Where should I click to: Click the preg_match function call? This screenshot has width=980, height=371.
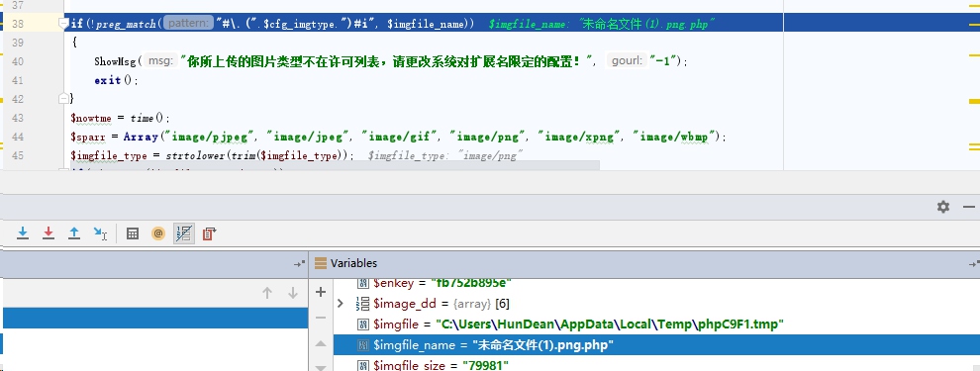(128, 24)
